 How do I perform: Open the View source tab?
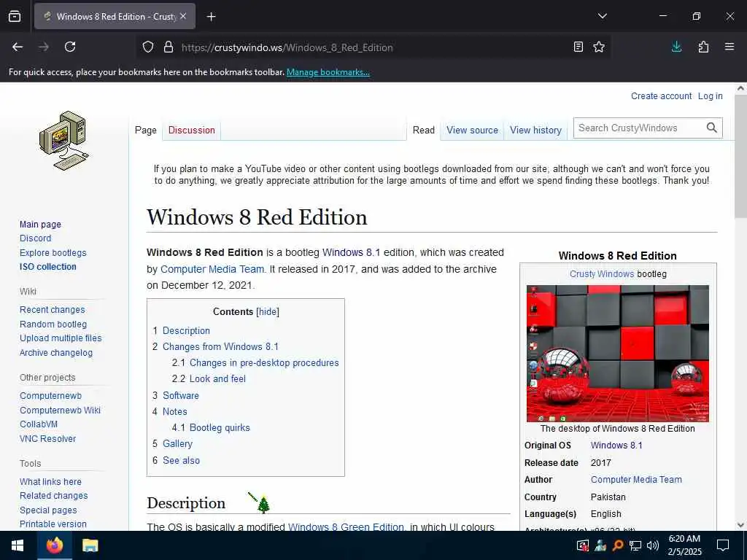(472, 130)
